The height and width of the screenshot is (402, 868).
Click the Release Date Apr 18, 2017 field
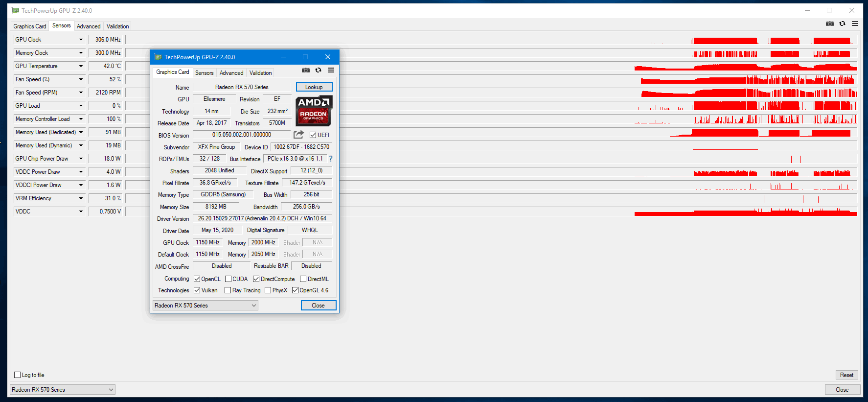211,123
